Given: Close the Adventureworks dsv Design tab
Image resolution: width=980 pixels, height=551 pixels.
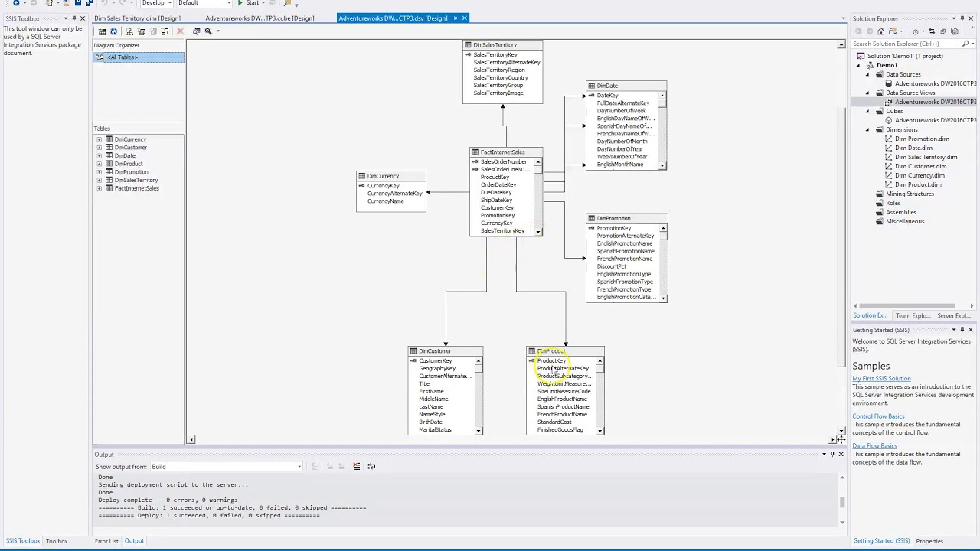Looking at the screenshot, I should pos(465,18).
